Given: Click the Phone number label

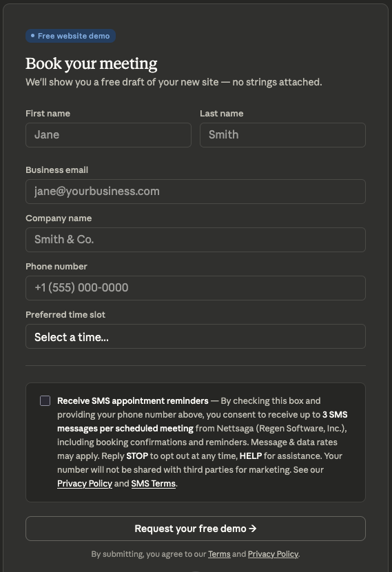Looking at the screenshot, I should (56, 266).
